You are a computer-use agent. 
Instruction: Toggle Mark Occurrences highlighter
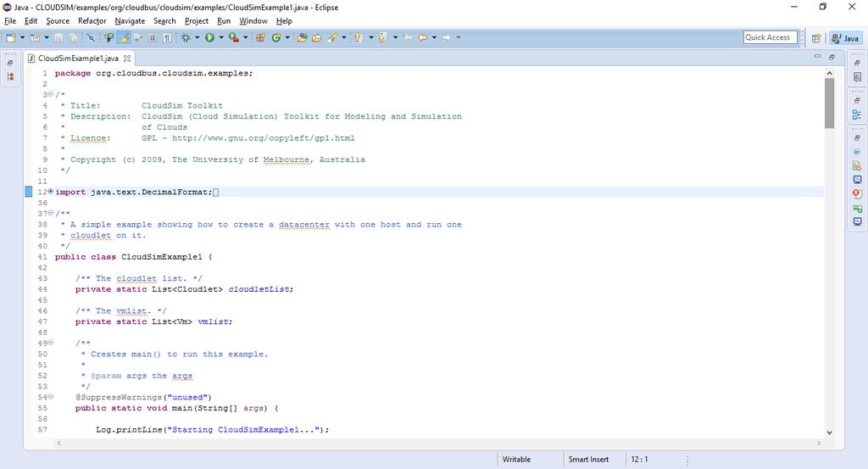click(x=124, y=37)
